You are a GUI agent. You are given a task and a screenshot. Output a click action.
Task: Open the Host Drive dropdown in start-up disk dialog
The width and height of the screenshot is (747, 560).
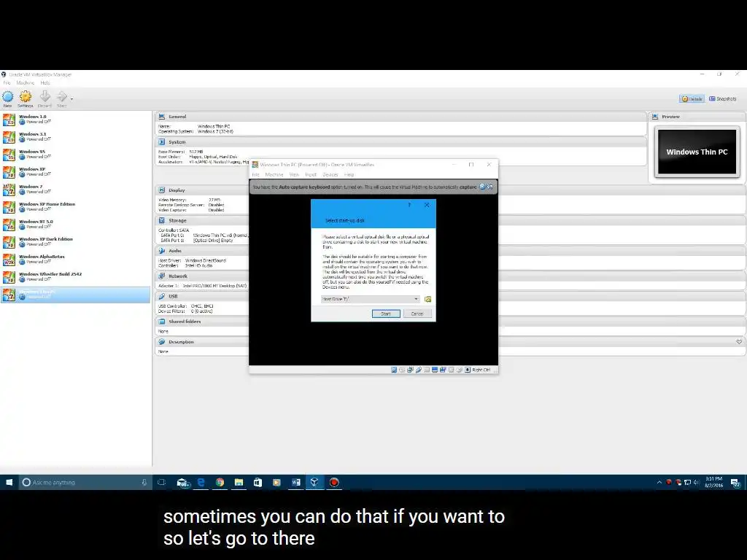click(x=370, y=299)
